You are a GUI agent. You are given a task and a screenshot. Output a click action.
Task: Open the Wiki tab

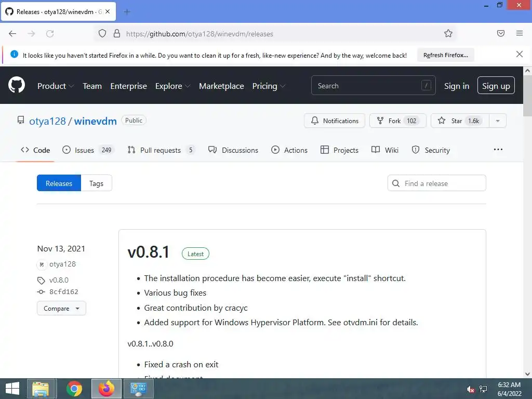pyautogui.click(x=385, y=150)
